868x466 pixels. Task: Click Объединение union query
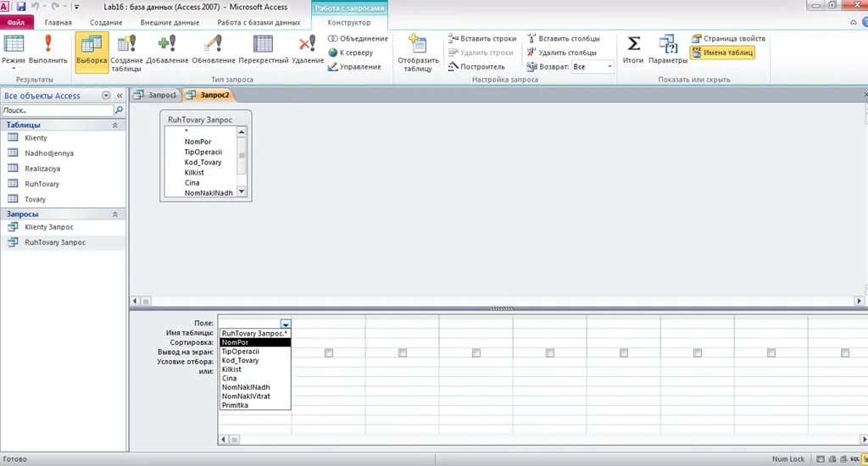[358, 39]
